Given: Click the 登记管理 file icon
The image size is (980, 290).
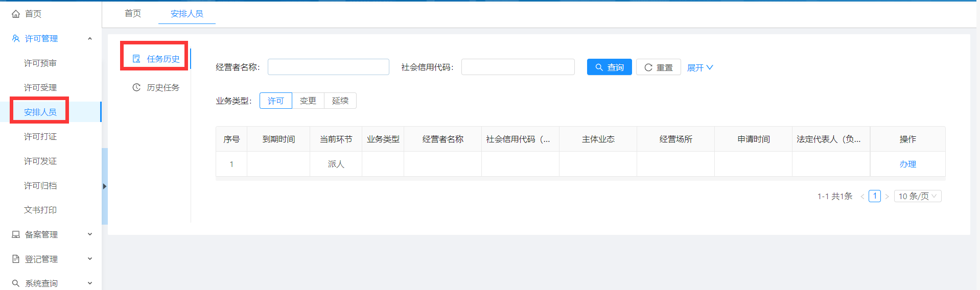Looking at the screenshot, I should click(16, 259).
